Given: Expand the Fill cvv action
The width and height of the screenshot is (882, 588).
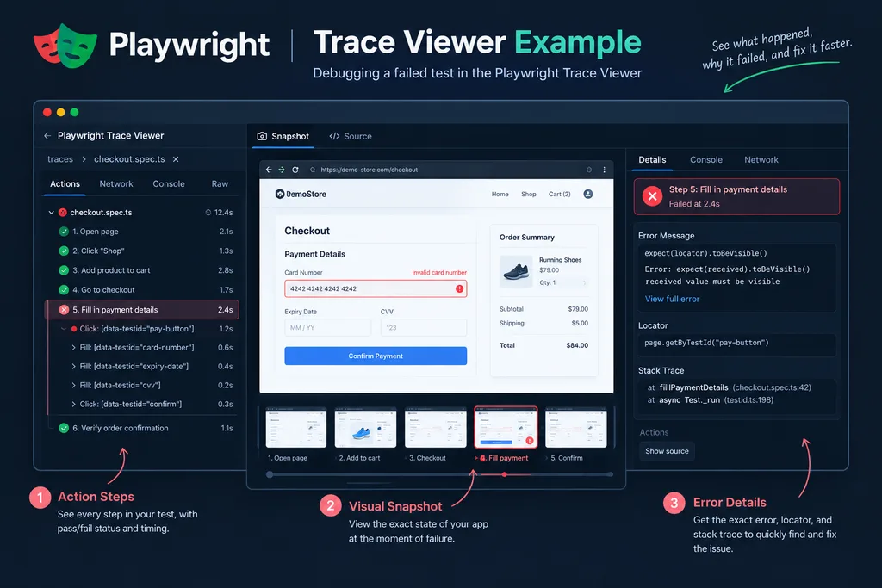Looking at the screenshot, I should click(74, 386).
